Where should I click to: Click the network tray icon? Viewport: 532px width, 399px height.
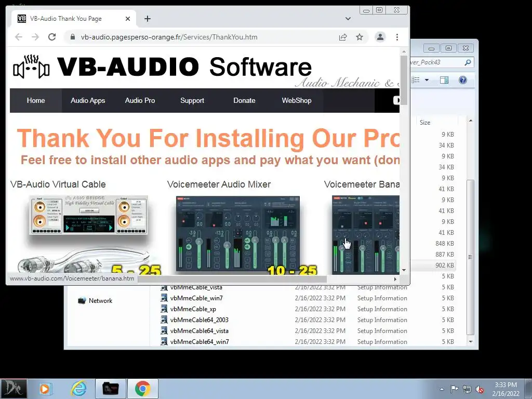(x=467, y=389)
